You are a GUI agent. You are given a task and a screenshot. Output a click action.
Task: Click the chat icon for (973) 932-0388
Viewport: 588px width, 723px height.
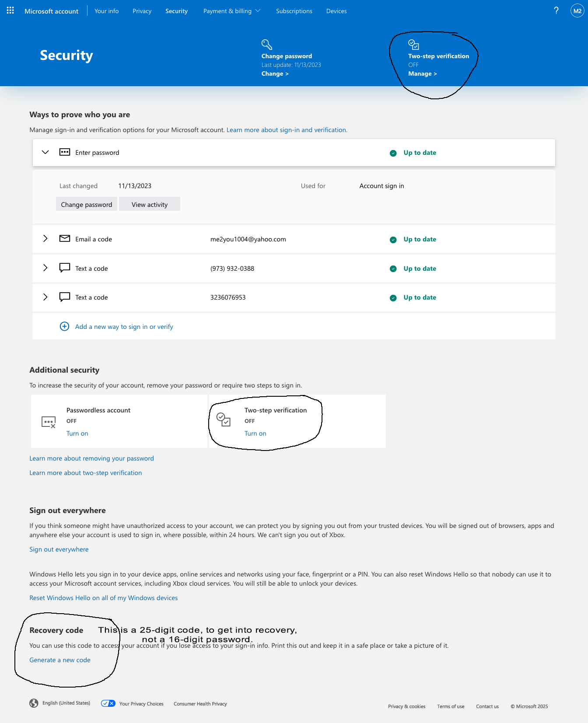(x=65, y=268)
